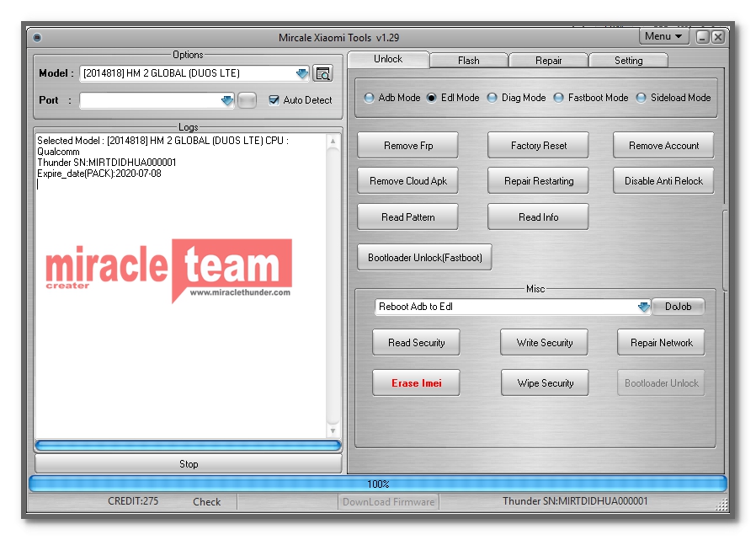This screenshot has width=756, height=540.
Task: Click the Disable Anti Relock button
Action: [663, 181]
